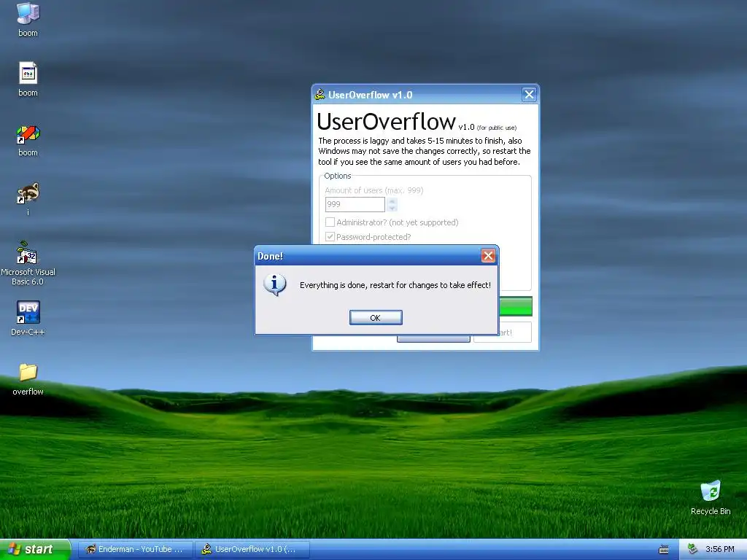Switch to UserOverflow v1.0 taskbar button

(x=252, y=550)
